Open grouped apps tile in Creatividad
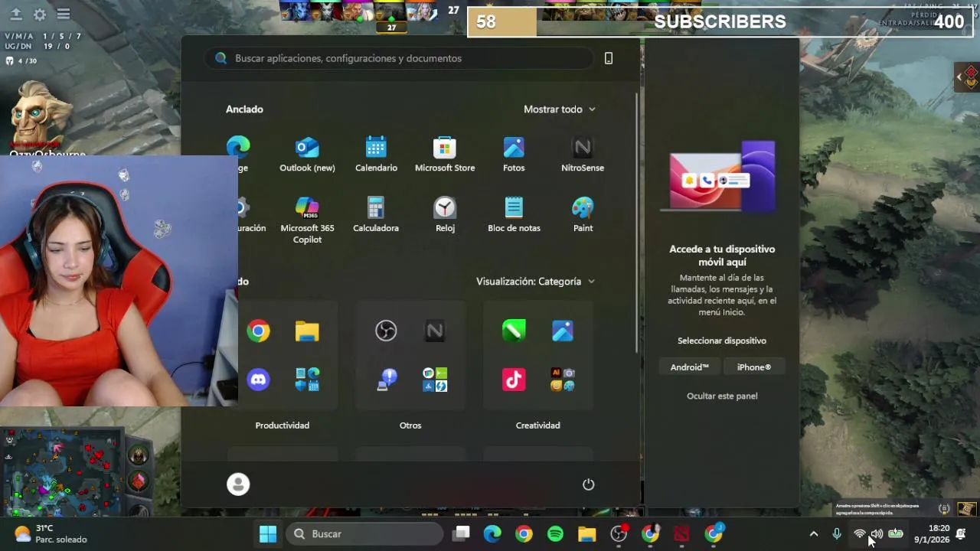 (x=563, y=380)
